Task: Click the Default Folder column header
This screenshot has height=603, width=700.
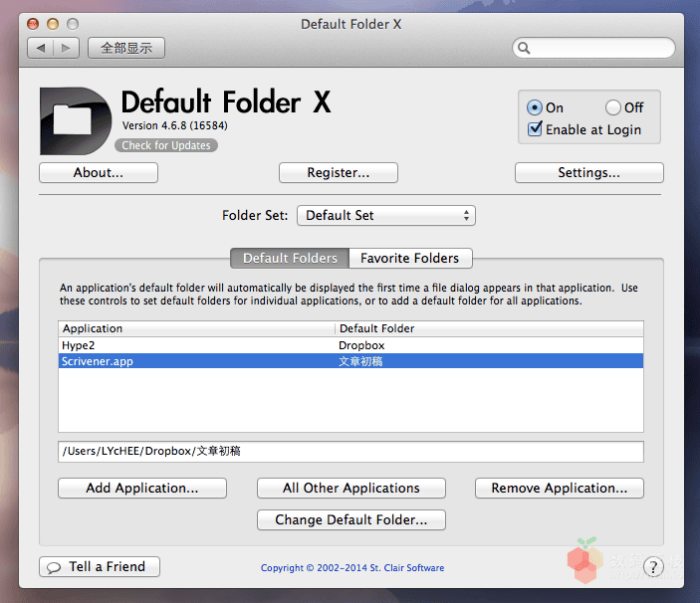Action: point(489,328)
